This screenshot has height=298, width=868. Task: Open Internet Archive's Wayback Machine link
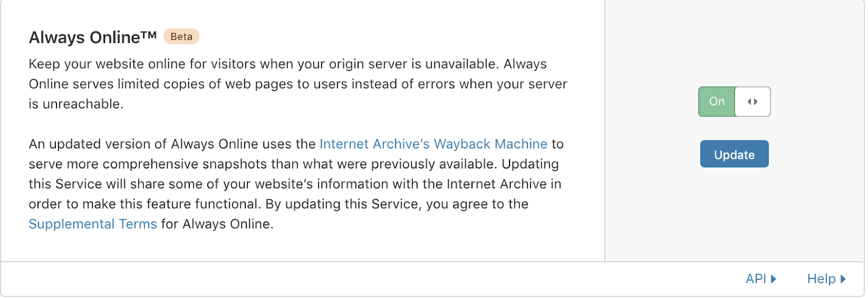433,144
